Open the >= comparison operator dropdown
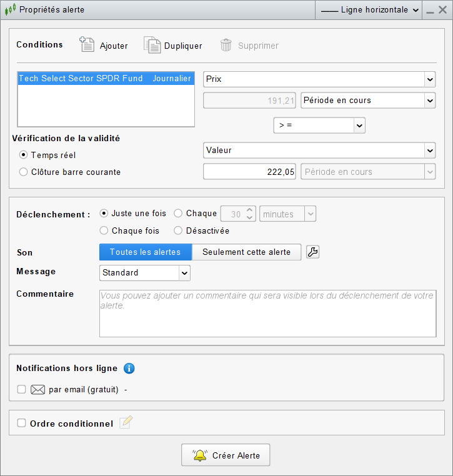Viewport: 453px width, 476px height. tap(319, 126)
